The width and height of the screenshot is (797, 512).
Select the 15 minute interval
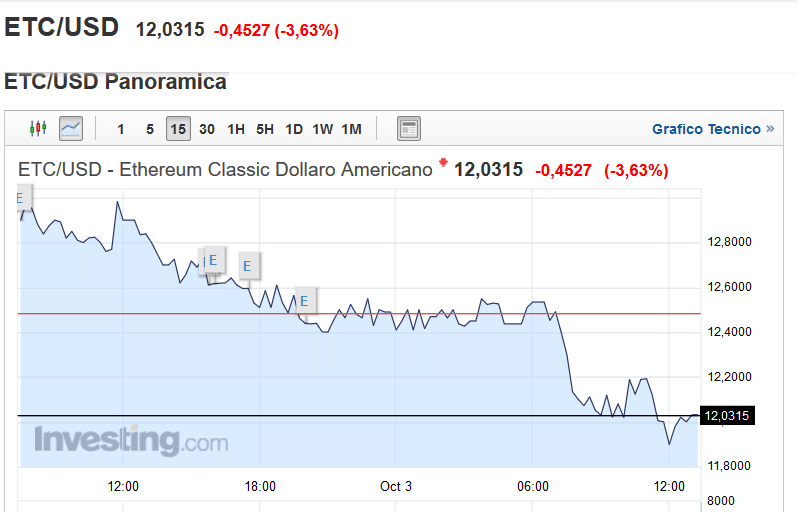(x=178, y=129)
